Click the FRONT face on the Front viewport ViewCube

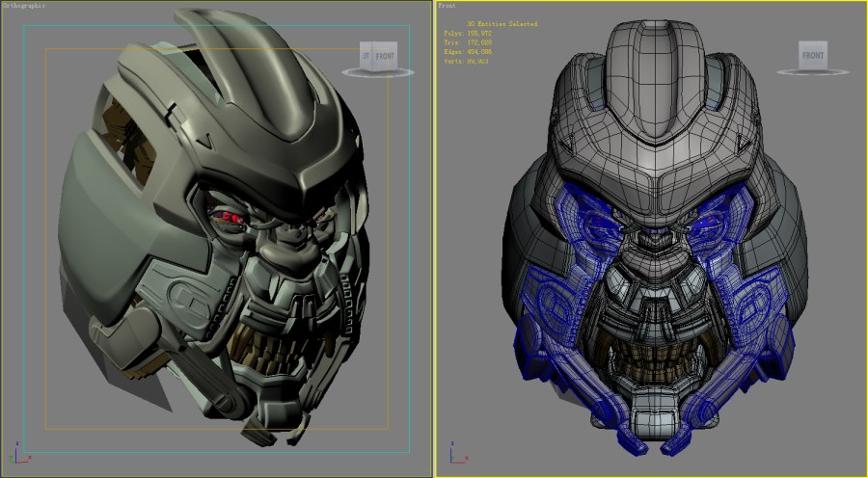(x=813, y=55)
